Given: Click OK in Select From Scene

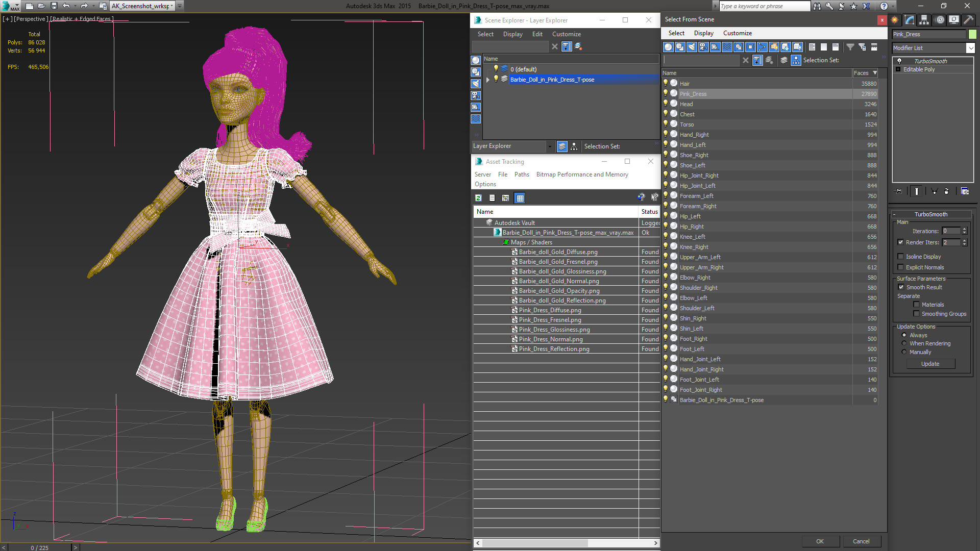Looking at the screenshot, I should pyautogui.click(x=820, y=541).
